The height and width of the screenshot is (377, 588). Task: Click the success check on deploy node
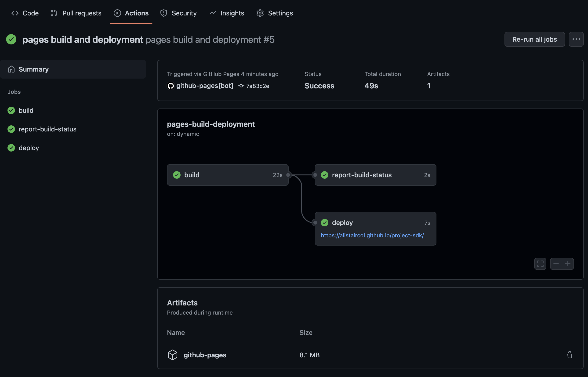click(325, 222)
